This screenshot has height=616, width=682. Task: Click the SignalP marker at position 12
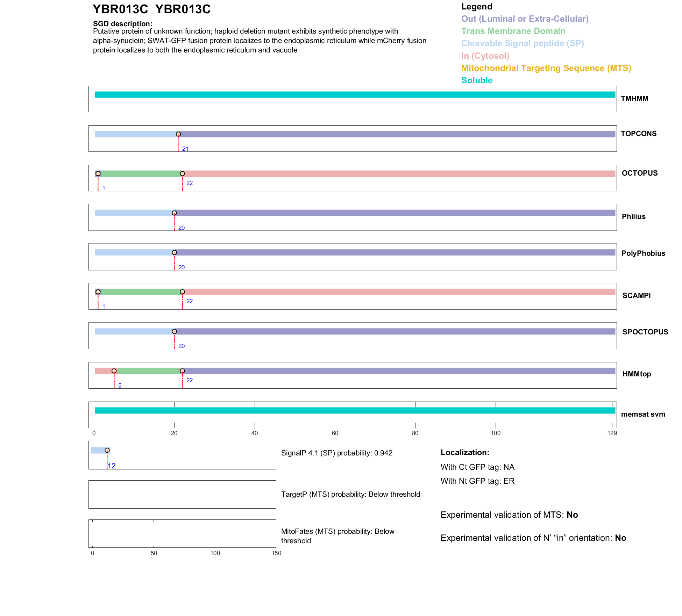click(x=107, y=451)
